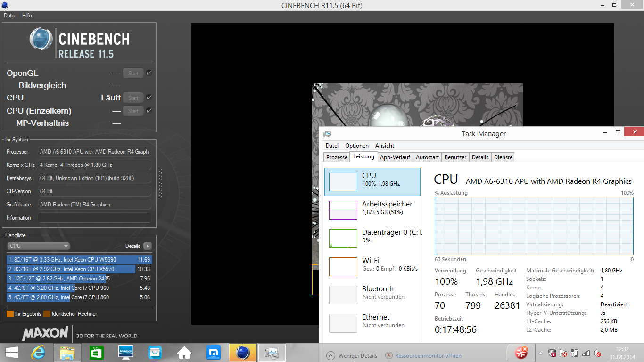Click the Ressourcenmonitor öffnen link
The image size is (644, 362).
coord(428,356)
